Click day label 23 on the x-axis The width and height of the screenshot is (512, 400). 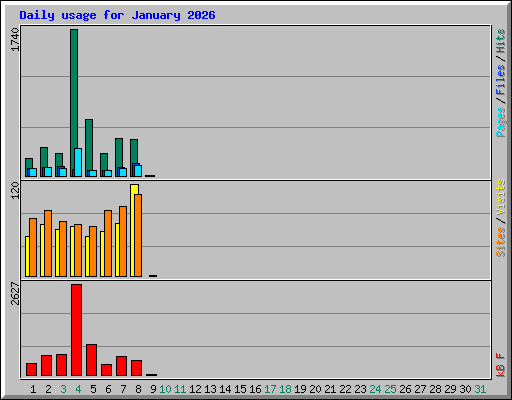coord(360,389)
